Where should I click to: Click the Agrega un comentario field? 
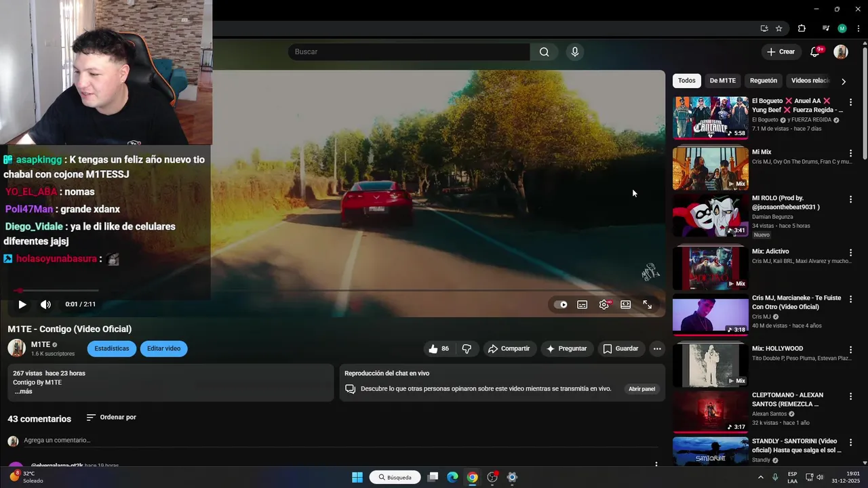click(340, 441)
